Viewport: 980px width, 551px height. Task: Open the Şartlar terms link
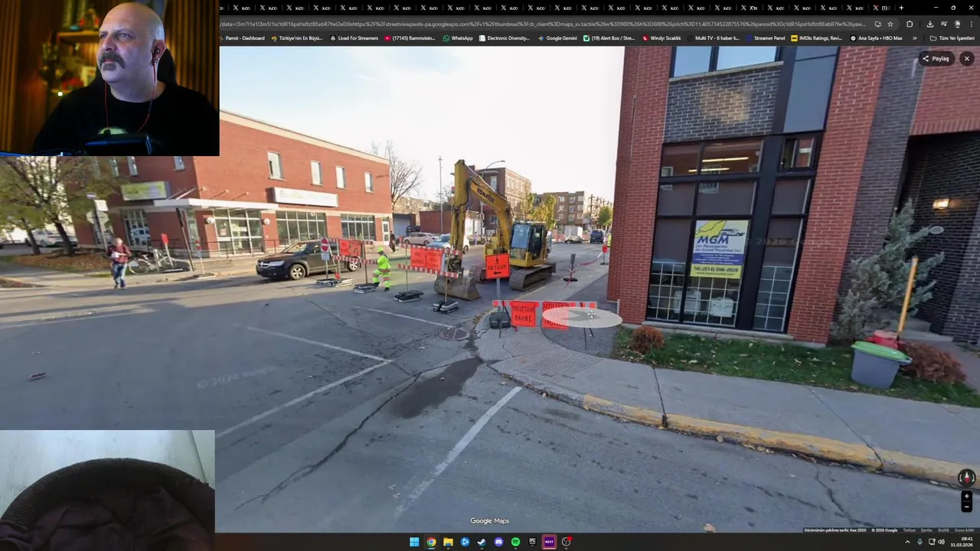click(926, 530)
